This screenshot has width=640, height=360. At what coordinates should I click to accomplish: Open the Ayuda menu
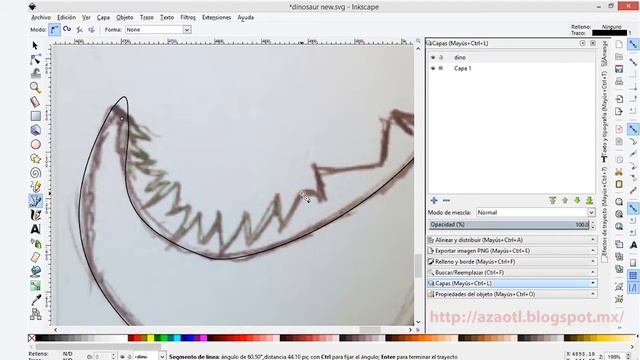tap(246, 18)
